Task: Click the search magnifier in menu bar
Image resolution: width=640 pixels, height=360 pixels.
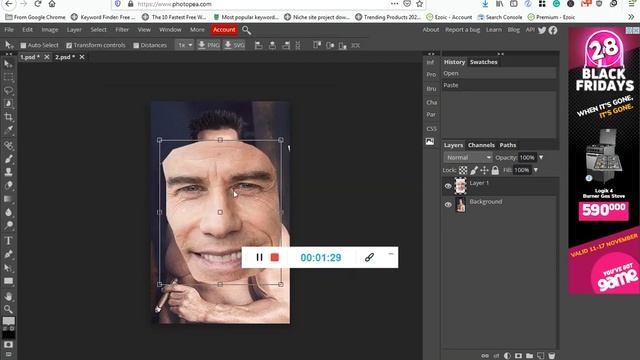Action: (247, 30)
